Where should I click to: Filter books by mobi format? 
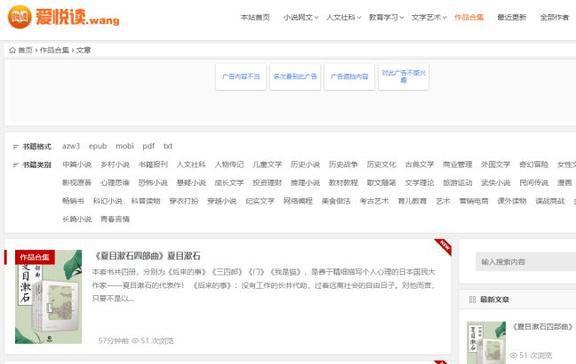point(125,146)
